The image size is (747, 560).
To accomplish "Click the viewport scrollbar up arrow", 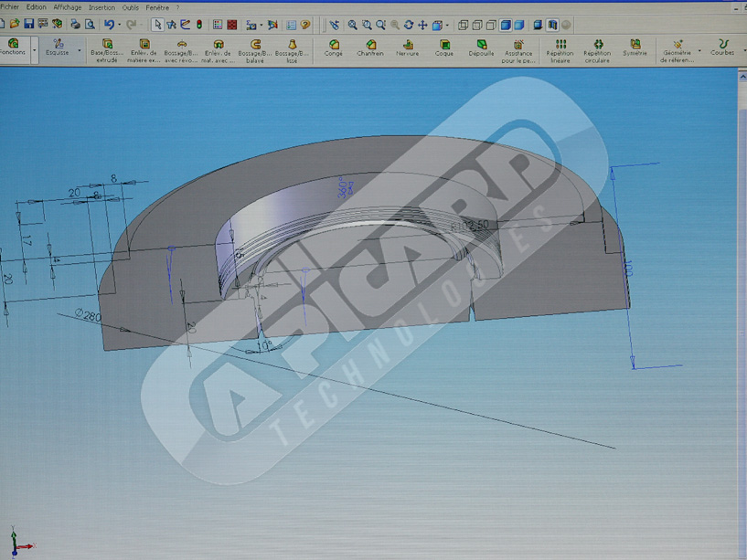I will point(742,76).
